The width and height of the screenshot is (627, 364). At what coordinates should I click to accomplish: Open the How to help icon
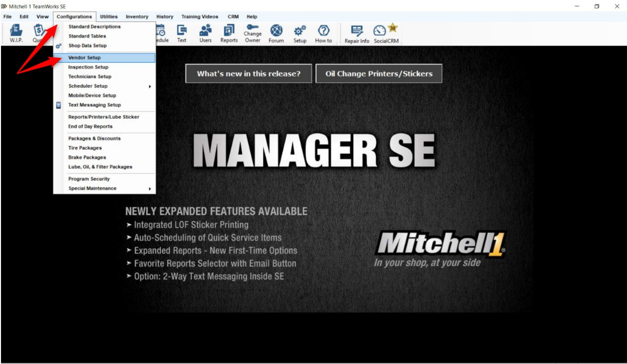pyautogui.click(x=324, y=34)
